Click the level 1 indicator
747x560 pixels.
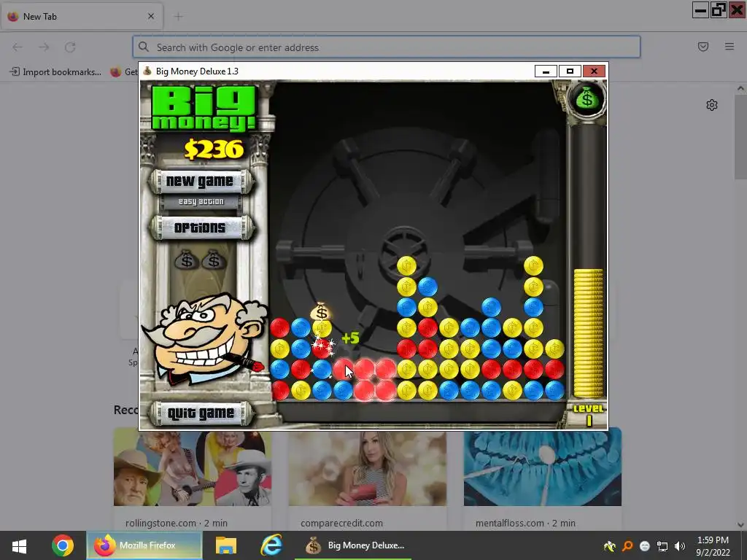[589, 414]
